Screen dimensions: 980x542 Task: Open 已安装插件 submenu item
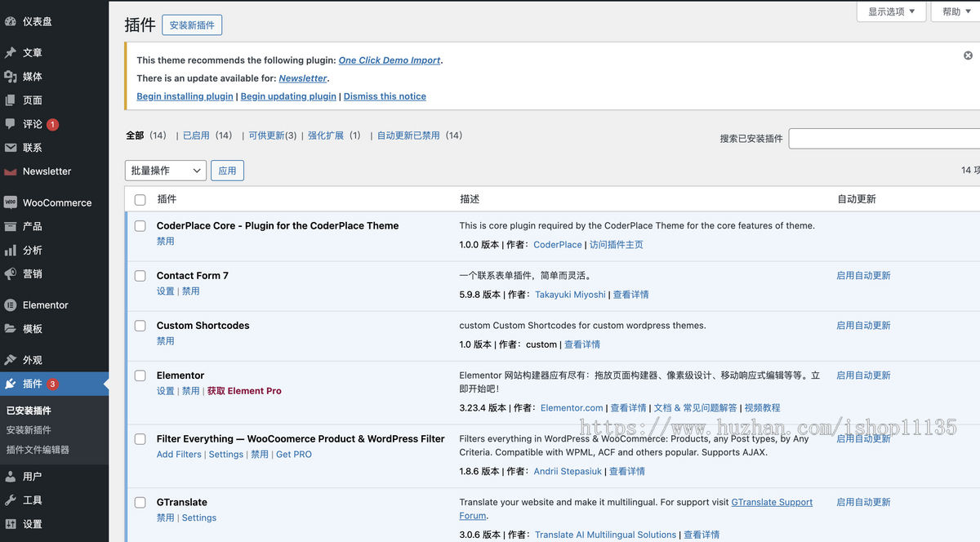[x=29, y=411]
